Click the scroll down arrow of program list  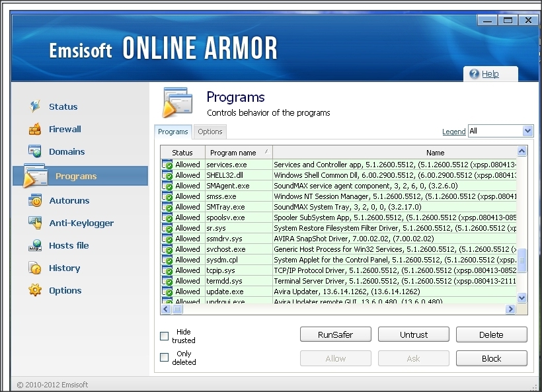[522, 297]
